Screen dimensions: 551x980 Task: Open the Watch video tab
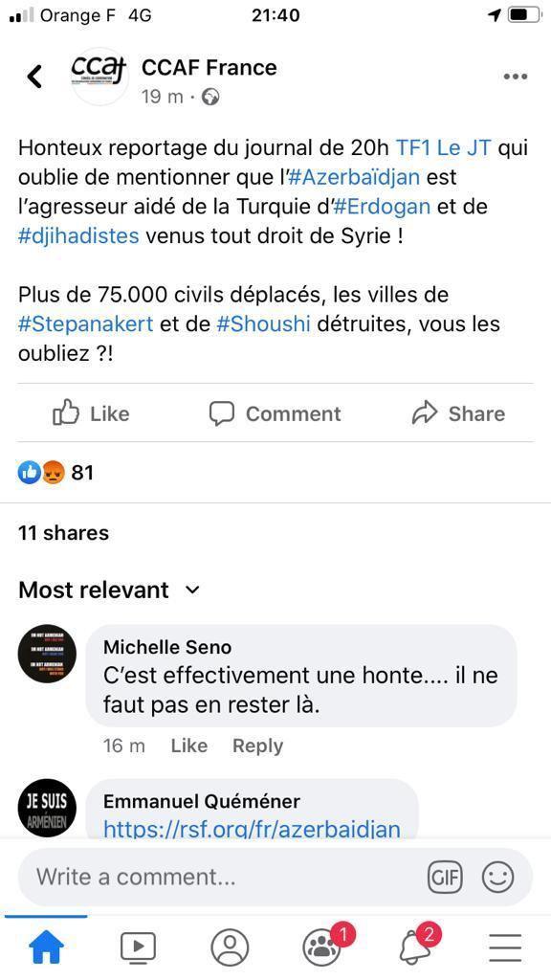click(138, 948)
